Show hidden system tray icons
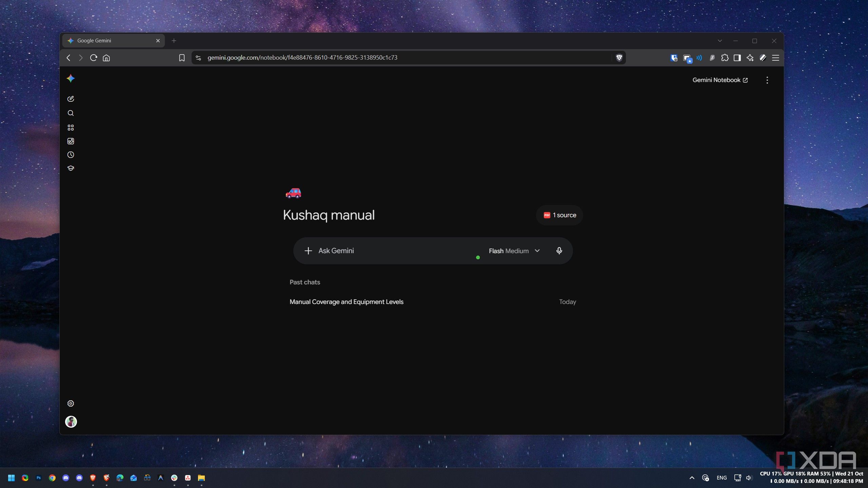This screenshot has width=868, height=488. (692, 478)
